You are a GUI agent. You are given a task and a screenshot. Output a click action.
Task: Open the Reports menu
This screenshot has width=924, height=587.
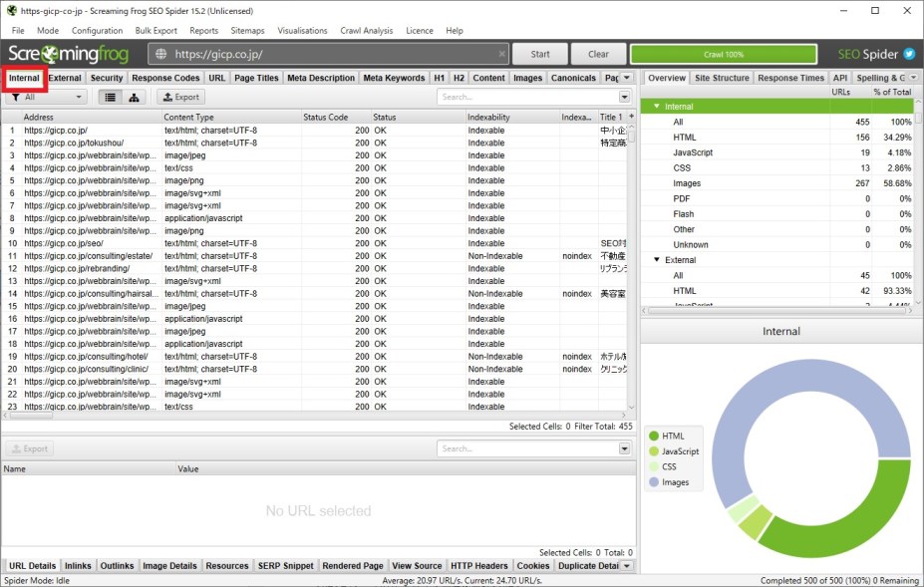click(204, 31)
